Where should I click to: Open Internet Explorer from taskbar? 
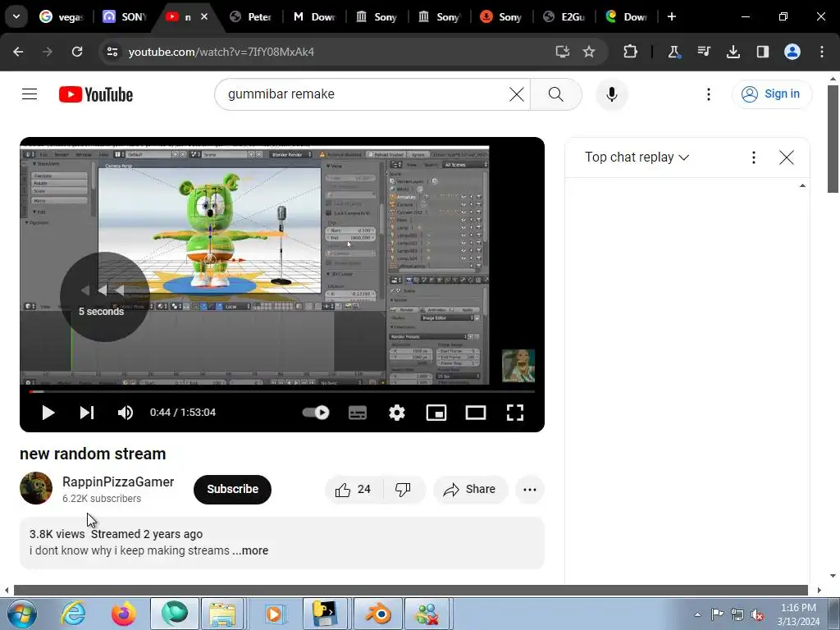tap(73, 614)
